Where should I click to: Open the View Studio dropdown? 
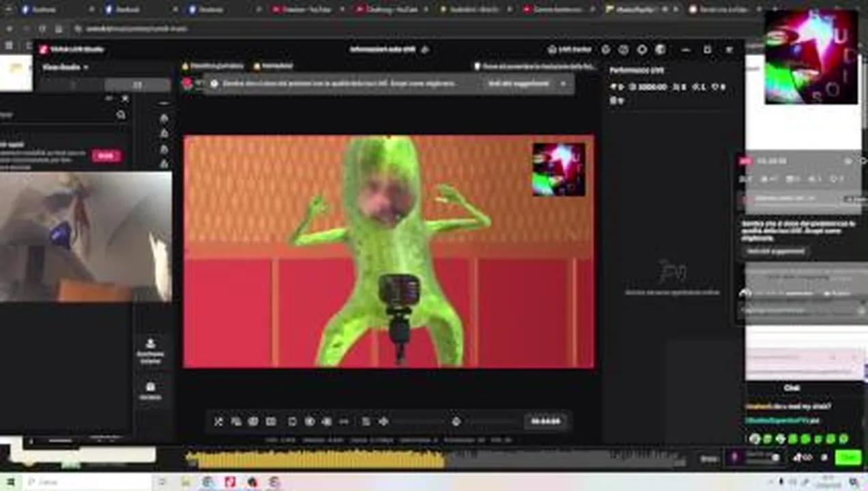[66, 68]
